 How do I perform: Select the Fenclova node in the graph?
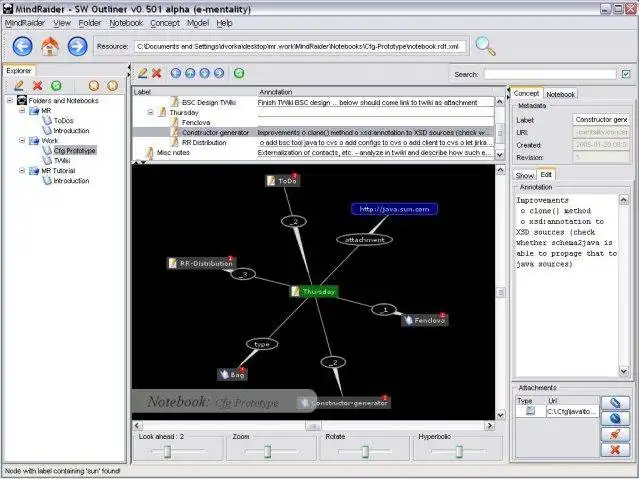[x=425, y=320]
